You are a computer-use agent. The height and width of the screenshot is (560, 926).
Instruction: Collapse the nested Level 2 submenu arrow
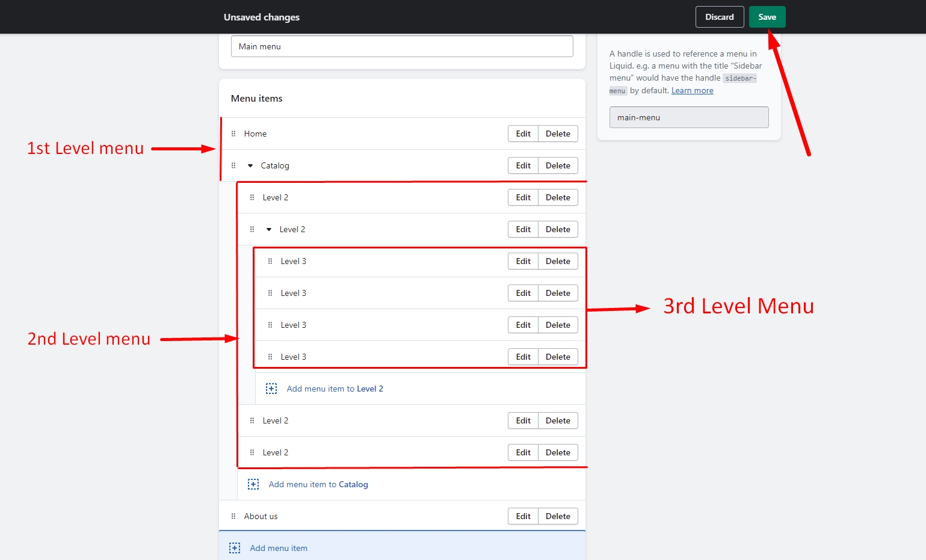[x=269, y=229]
